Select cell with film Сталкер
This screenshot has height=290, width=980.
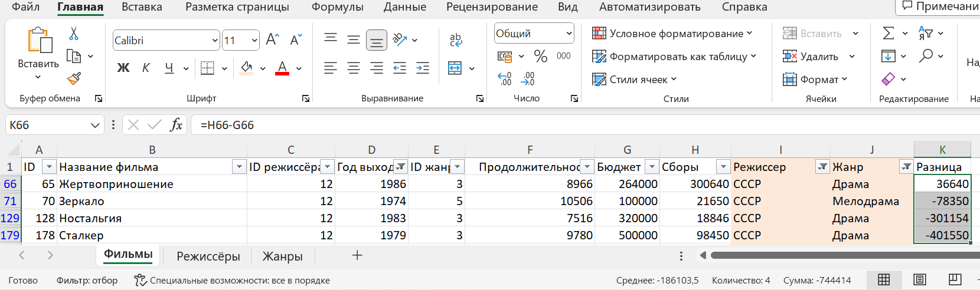(x=152, y=235)
